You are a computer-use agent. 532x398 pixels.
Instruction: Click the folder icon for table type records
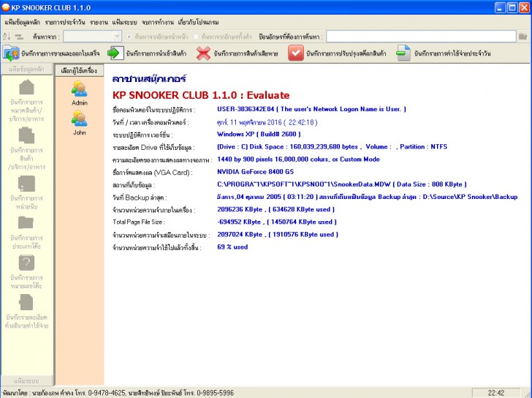pos(26,222)
